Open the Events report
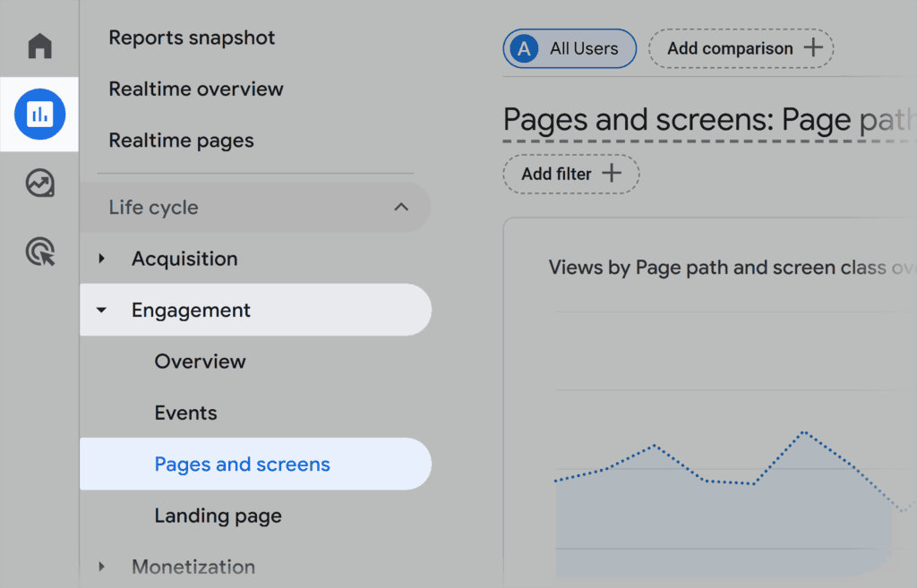The height and width of the screenshot is (588, 917). tap(185, 413)
